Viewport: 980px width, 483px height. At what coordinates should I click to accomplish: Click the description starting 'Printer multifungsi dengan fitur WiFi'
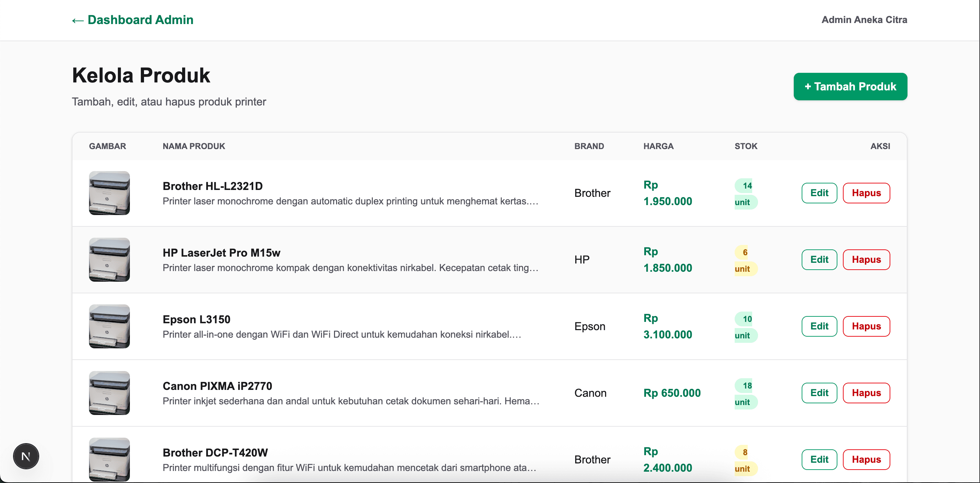pos(349,468)
